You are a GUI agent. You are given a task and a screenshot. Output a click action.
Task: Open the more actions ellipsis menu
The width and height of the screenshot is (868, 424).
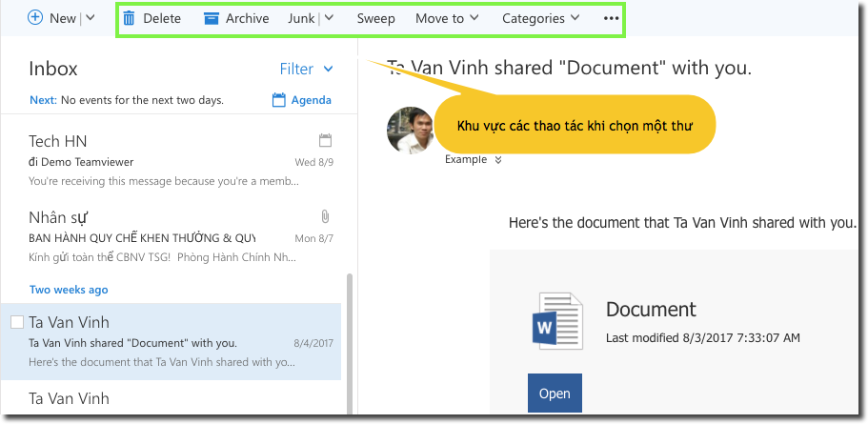pyautogui.click(x=611, y=18)
